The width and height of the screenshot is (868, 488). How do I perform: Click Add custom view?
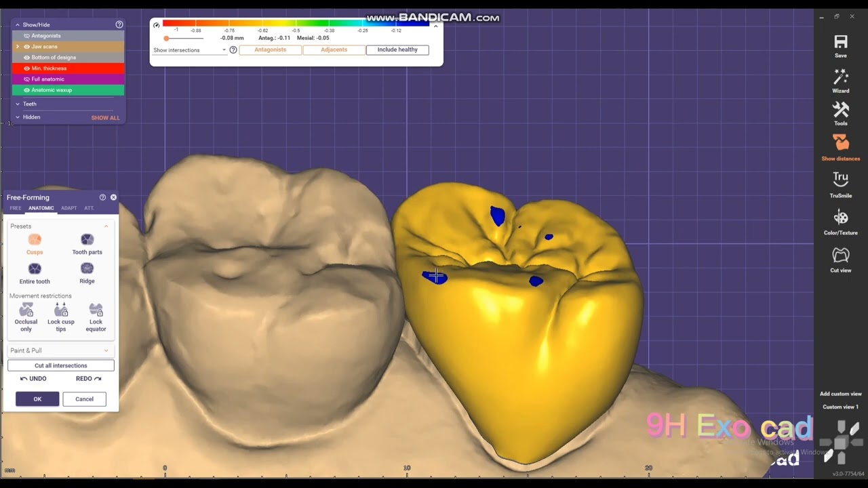841,394
